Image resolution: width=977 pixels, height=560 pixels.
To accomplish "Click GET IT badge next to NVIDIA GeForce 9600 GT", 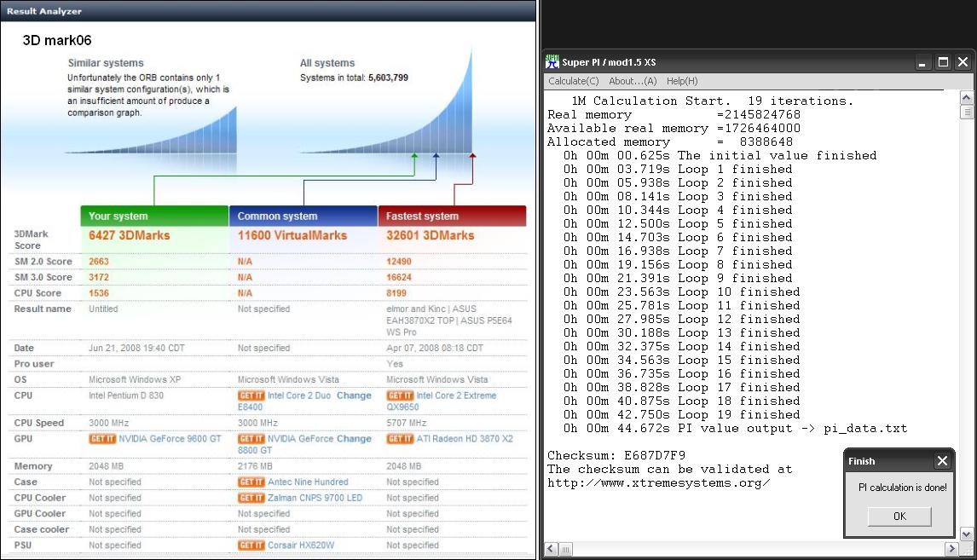I will point(102,438).
